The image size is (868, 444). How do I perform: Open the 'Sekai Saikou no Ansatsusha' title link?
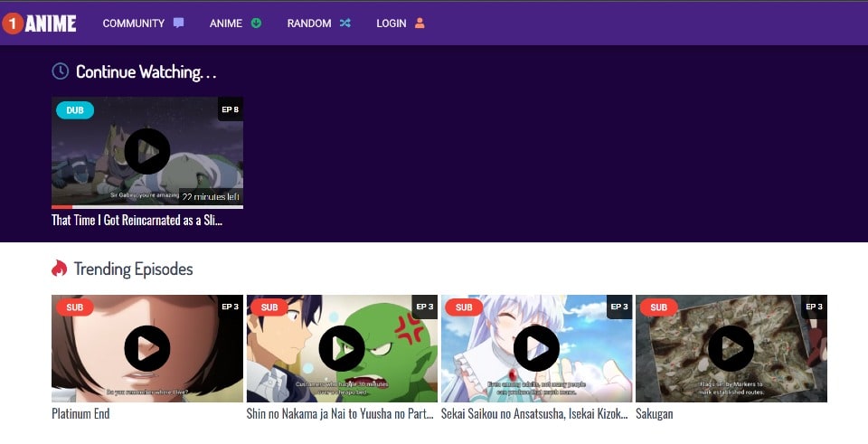(x=534, y=413)
